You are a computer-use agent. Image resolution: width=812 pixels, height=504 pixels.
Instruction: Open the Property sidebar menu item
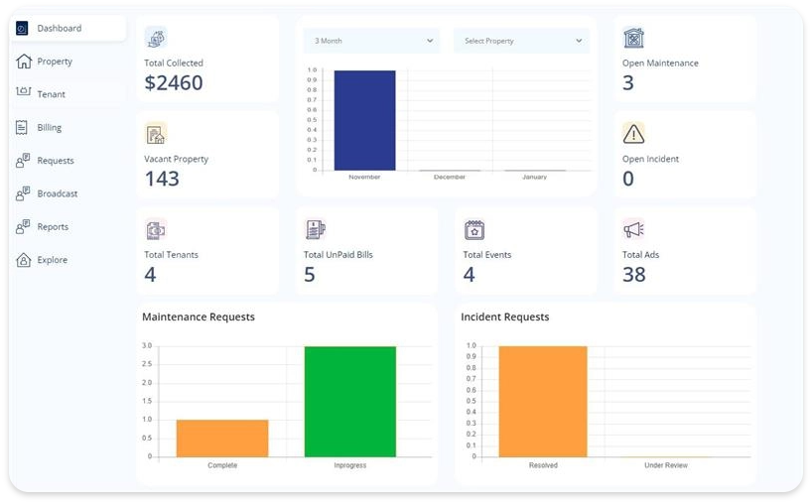[x=55, y=62]
